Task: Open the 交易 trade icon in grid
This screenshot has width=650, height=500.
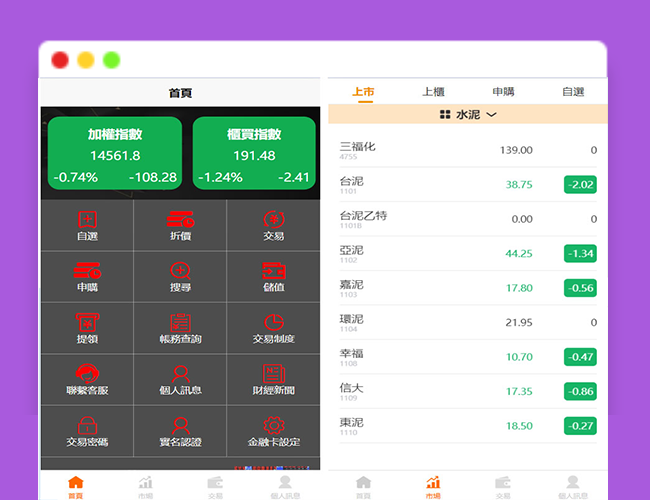Action: coord(274,220)
